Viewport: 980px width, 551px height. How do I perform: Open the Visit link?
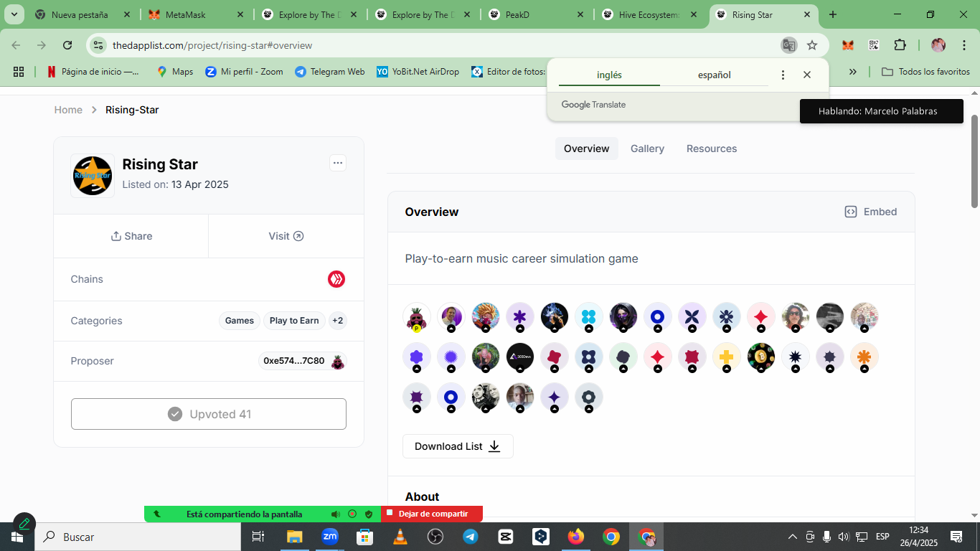coord(286,236)
